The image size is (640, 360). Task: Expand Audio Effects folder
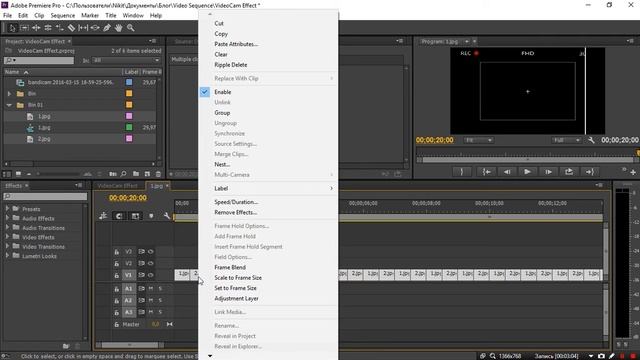click(x=7, y=218)
